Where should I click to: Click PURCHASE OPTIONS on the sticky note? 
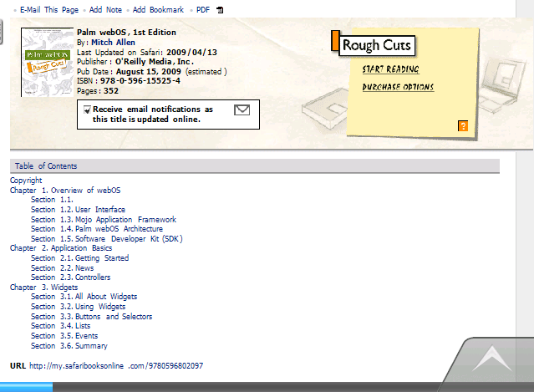point(398,87)
